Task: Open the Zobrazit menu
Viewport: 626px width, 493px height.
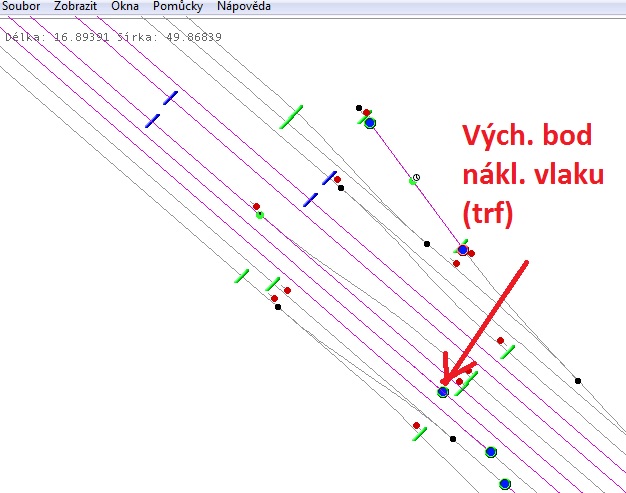Action: pos(75,6)
